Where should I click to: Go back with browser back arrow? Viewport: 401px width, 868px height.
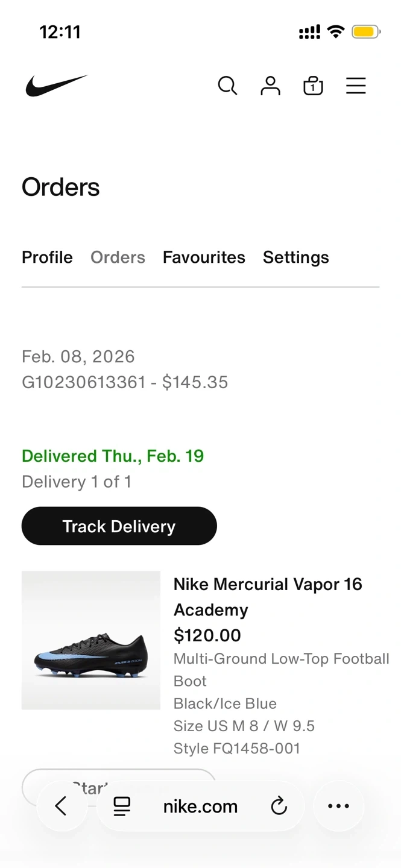pos(61,806)
